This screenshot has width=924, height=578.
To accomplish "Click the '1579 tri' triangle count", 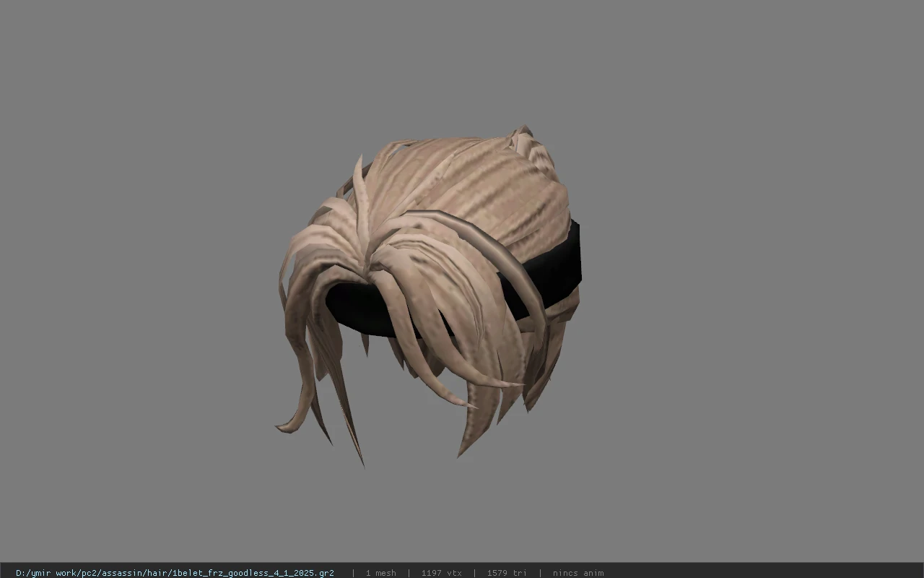I will (x=507, y=573).
